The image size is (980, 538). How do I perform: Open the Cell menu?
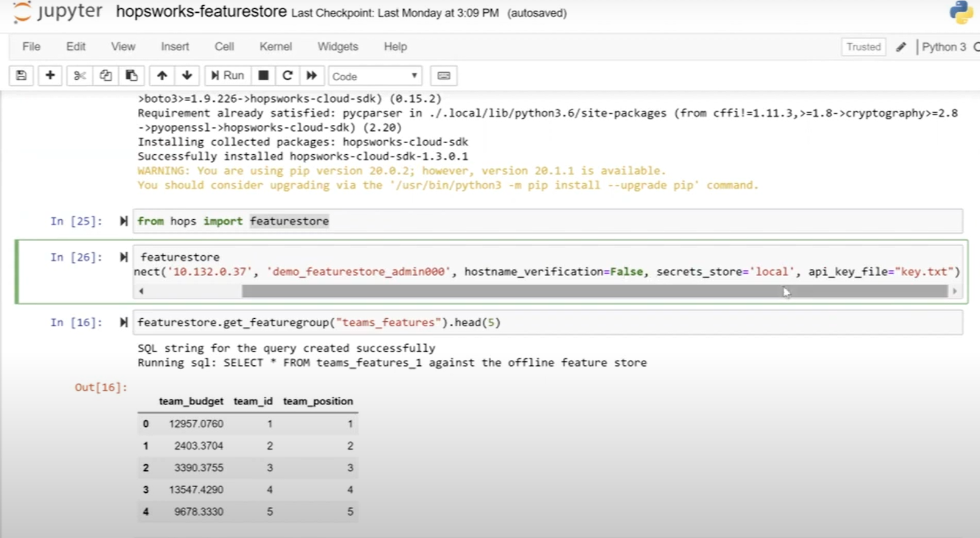coord(224,47)
